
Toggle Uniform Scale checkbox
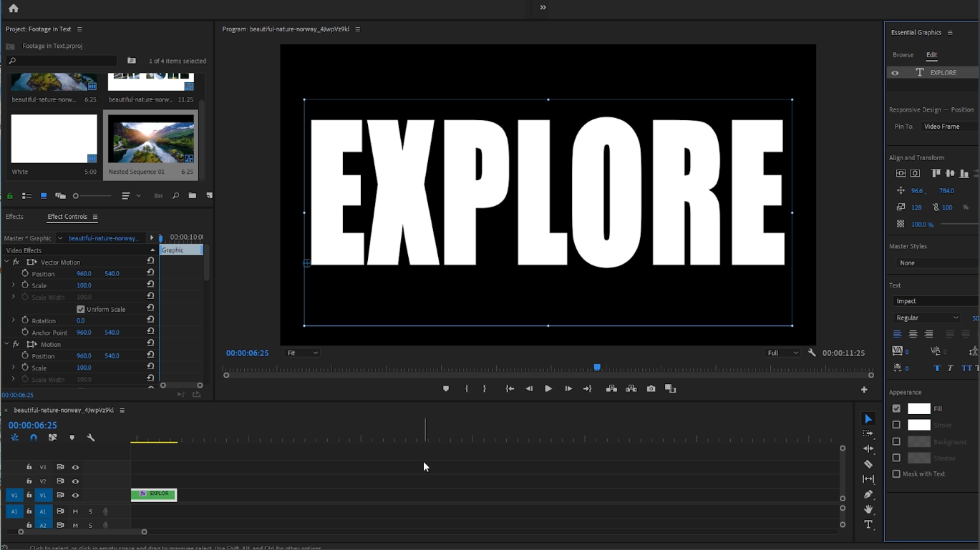click(81, 309)
